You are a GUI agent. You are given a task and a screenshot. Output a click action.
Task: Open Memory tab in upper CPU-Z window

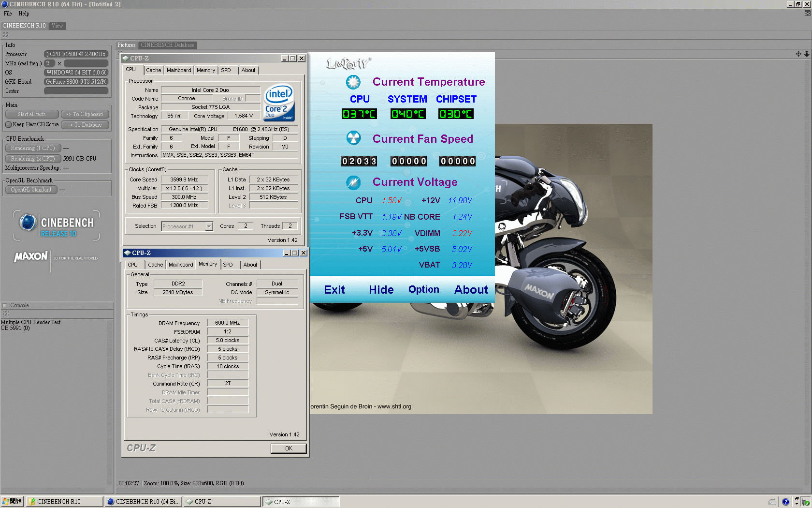[x=206, y=70]
